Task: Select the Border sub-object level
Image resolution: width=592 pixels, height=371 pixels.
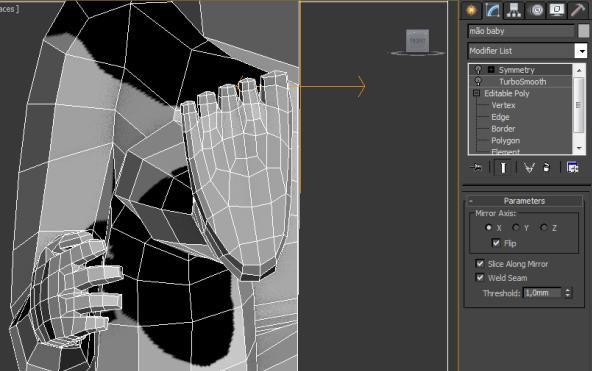Action: click(503, 129)
